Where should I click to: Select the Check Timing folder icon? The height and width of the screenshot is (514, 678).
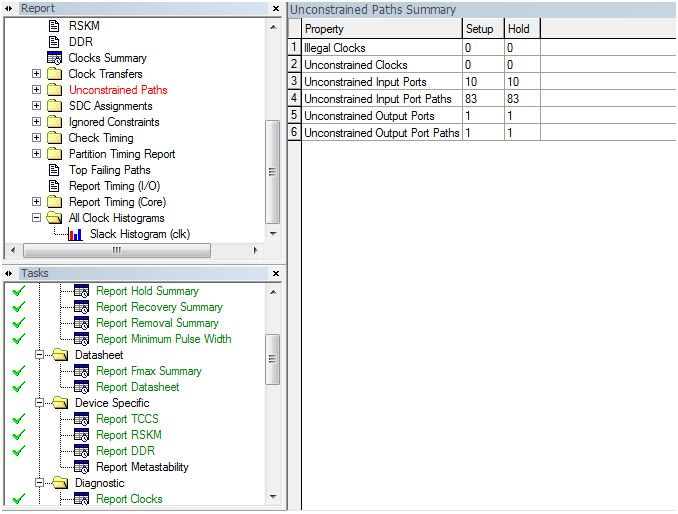[x=54, y=138]
